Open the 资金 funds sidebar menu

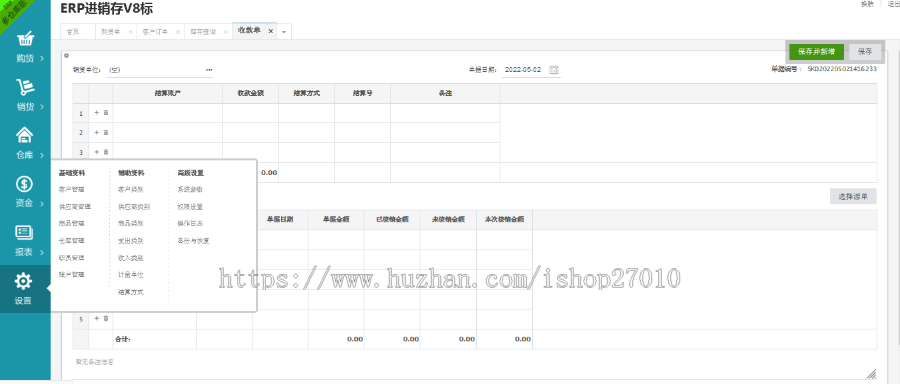25,192
